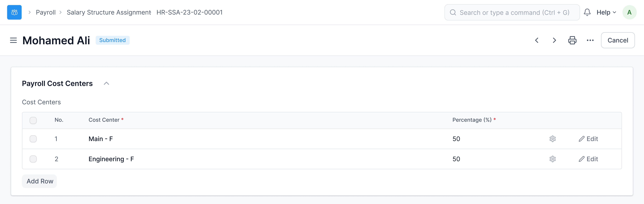This screenshot has height=204, width=644.
Task: Check the Engineering - F row checkbox
Action: point(33,159)
